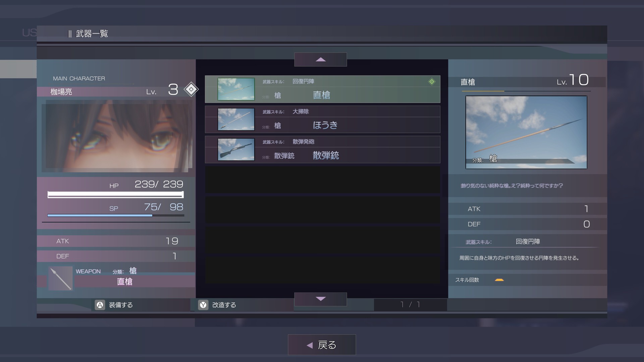Click the Y button icon beside 改造する
This screenshot has width=644, height=362.
click(x=203, y=305)
